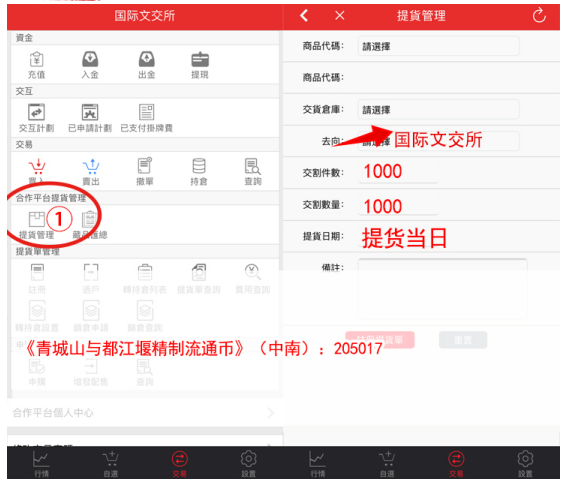
Task: Select the 賣出 sell cart icon
Action: (91, 172)
